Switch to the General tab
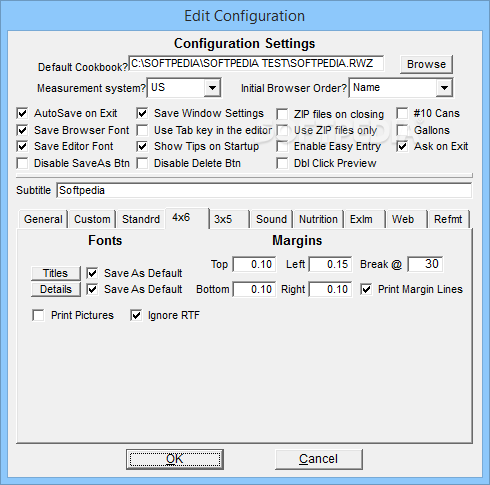The width and height of the screenshot is (490, 485). point(43,219)
